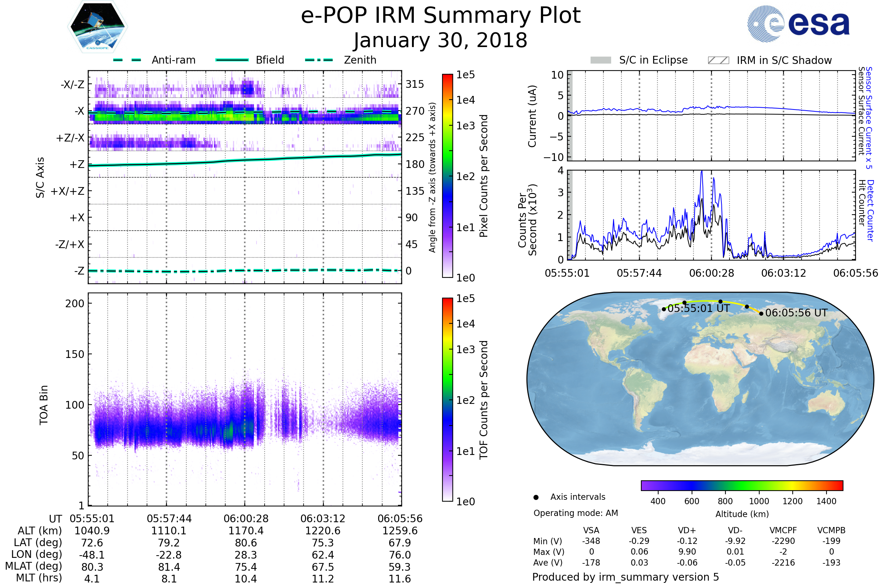Click the VMCPF column header
The width and height of the screenshot is (882, 588).
click(783, 530)
